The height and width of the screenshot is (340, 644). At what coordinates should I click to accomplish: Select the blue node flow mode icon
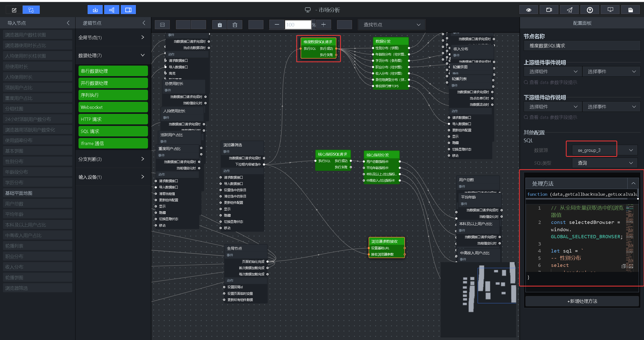[31, 10]
